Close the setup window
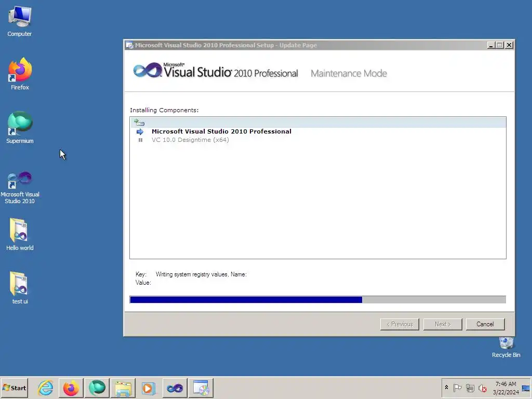Viewport: 532px width, 399px height. pyautogui.click(x=509, y=45)
